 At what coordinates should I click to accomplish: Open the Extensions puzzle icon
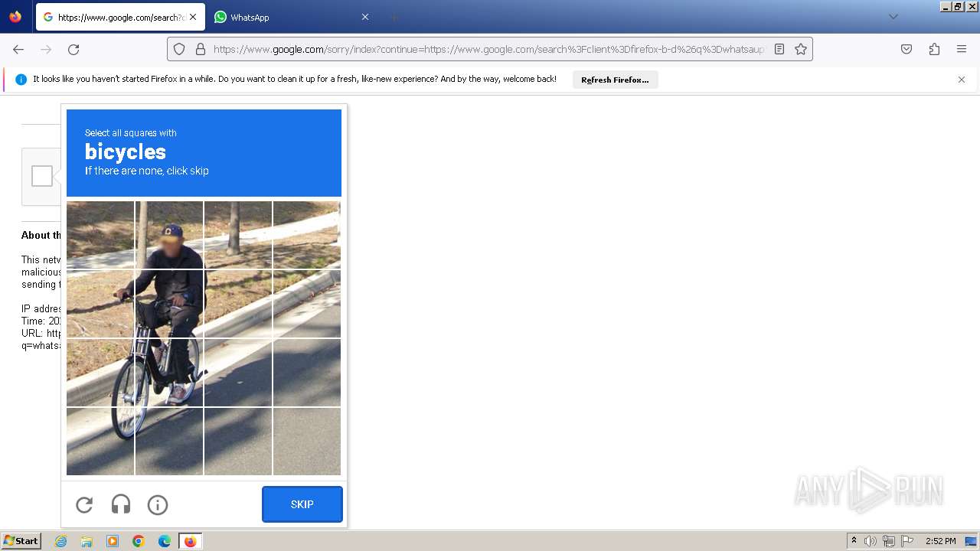(934, 49)
